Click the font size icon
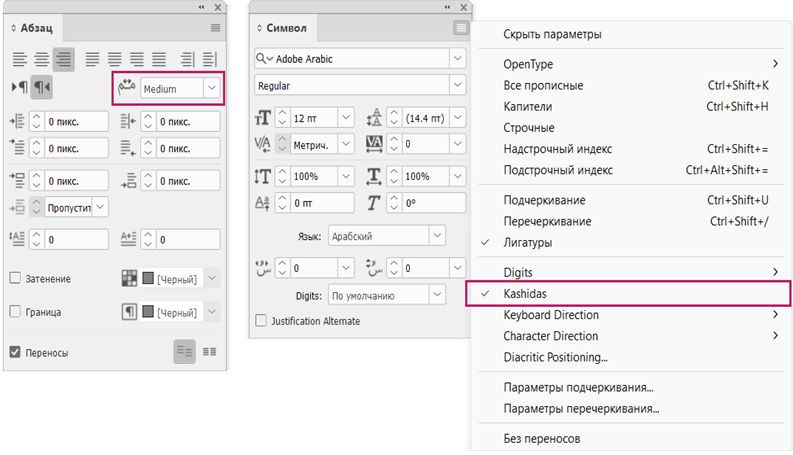This screenshot has width=793, height=455. click(x=262, y=118)
